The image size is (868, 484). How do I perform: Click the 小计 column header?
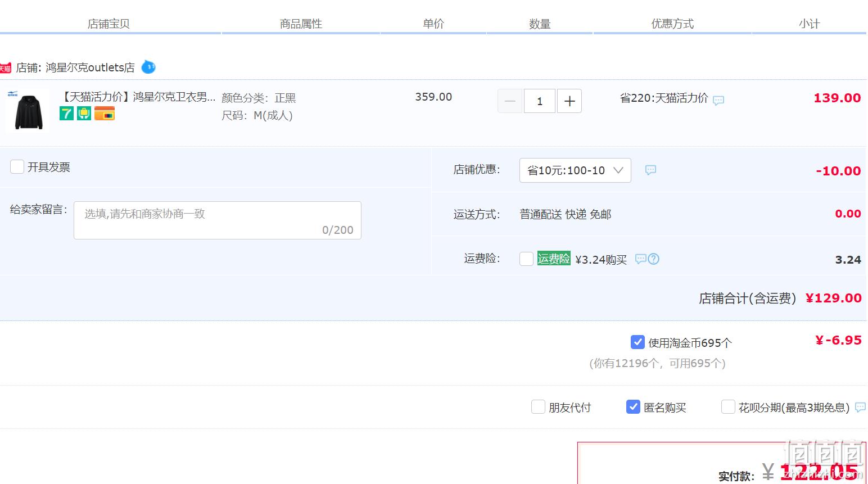(x=810, y=24)
